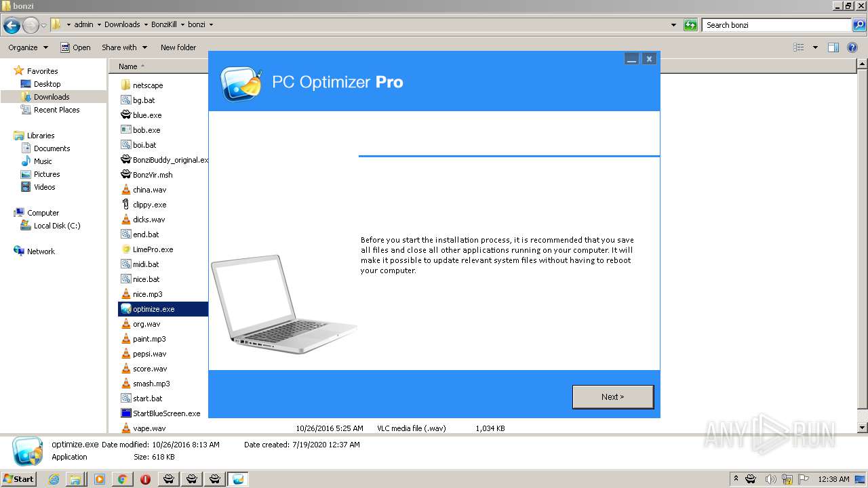
Task: Select the file end.bat
Action: (x=146, y=235)
